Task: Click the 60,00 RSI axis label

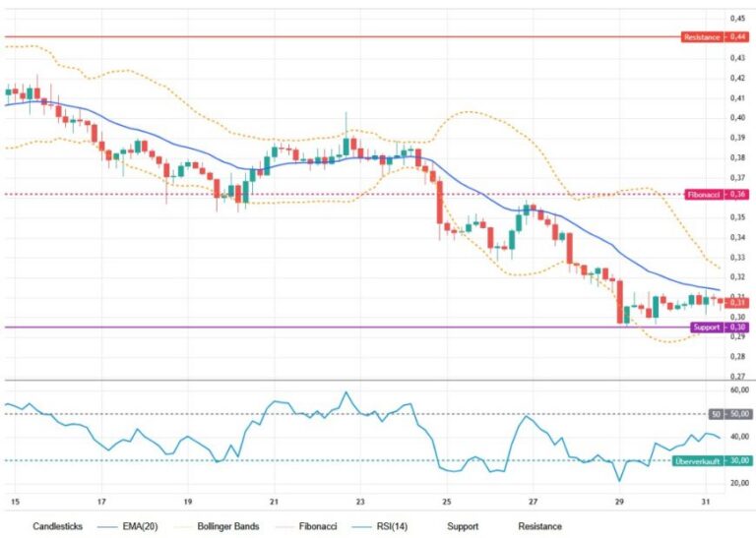Action: (x=739, y=389)
